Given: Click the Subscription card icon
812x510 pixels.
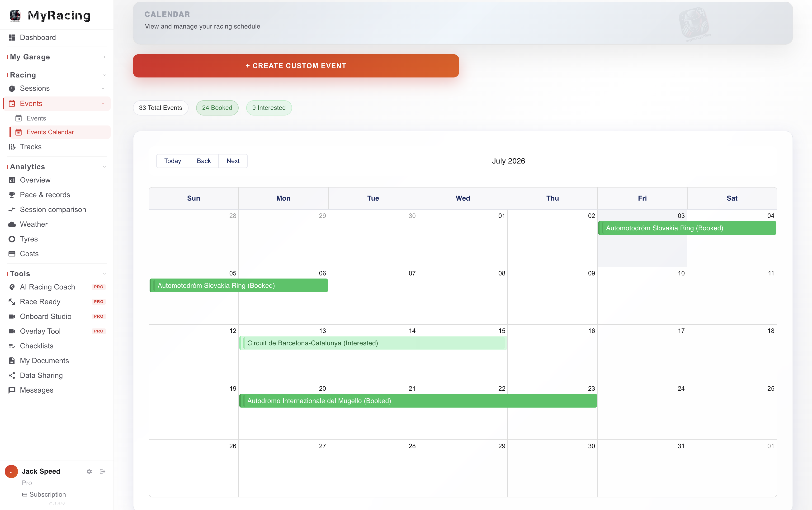Looking at the screenshot, I should (25, 495).
